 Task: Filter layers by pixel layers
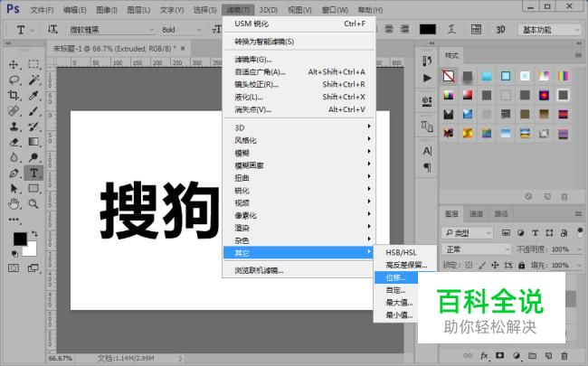coord(506,233)
